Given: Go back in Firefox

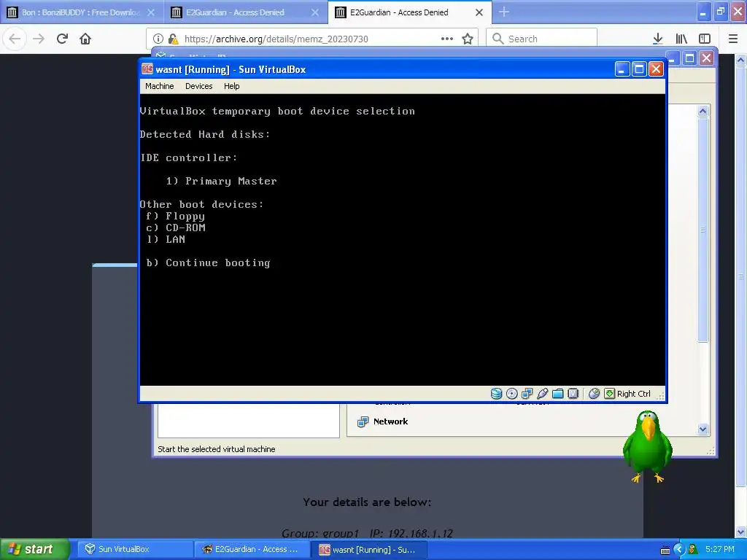Looking at the screenshot, I should point(15,39).
